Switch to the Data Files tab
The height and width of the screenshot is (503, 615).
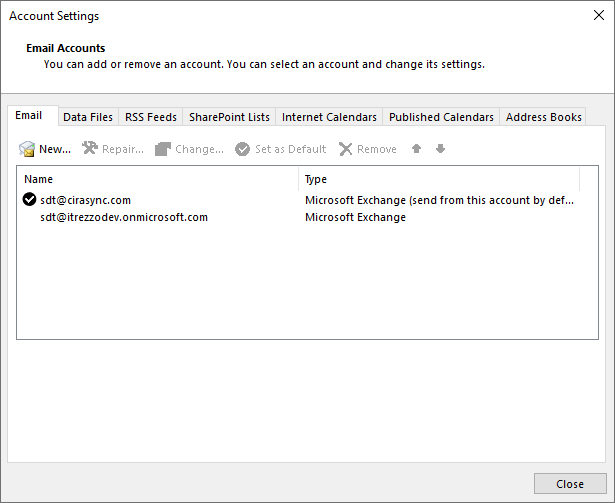[88, 117]
